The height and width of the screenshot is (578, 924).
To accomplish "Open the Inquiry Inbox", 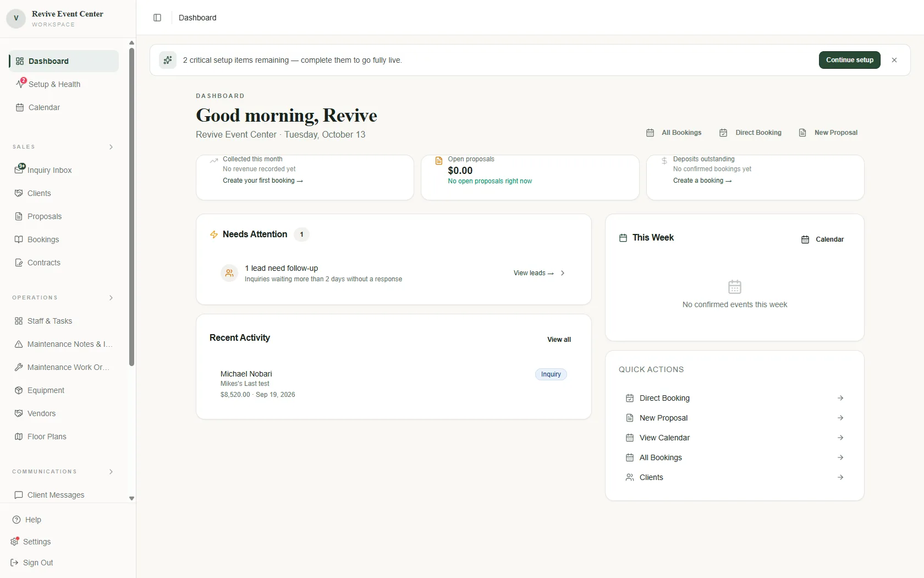I will click(64, 170).
